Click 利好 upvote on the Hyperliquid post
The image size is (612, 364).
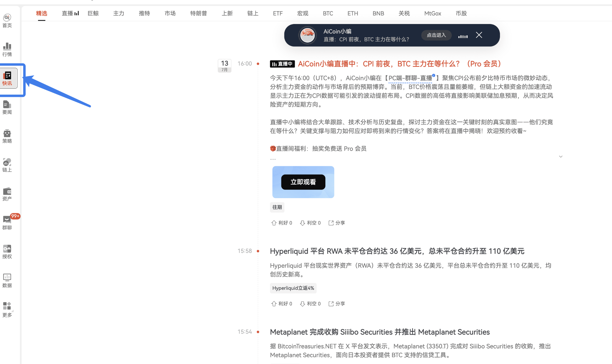pos(282,303)
